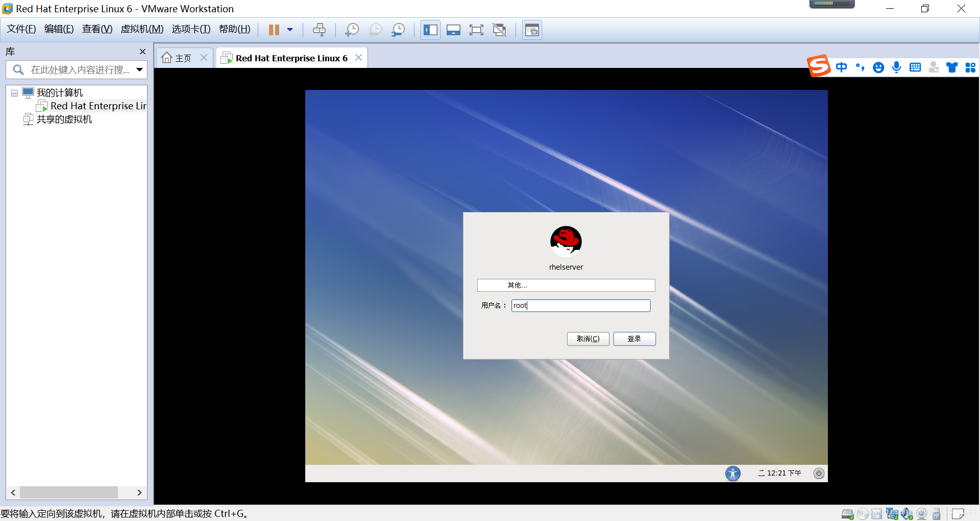Viewport: 980px width, 521px height.
Task: Open the snapshot manager
Action: 398,30
